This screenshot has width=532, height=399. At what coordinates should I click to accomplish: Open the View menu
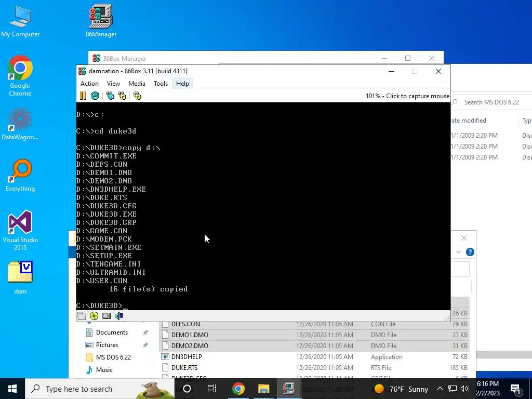[113, 84]
